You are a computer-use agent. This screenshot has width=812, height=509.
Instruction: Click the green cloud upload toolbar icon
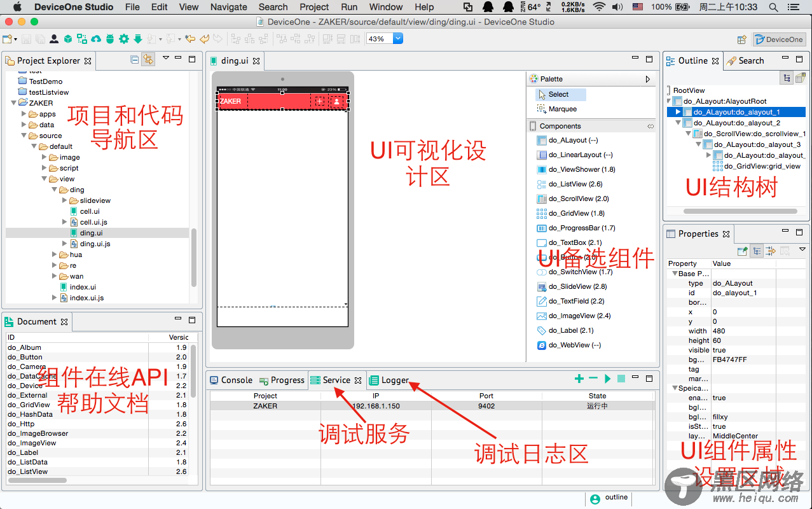[96, 39]
